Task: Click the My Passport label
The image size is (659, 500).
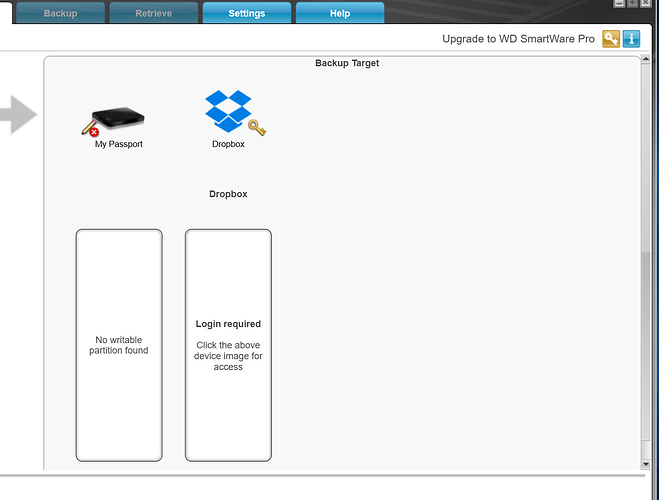Action: [119, 144]
